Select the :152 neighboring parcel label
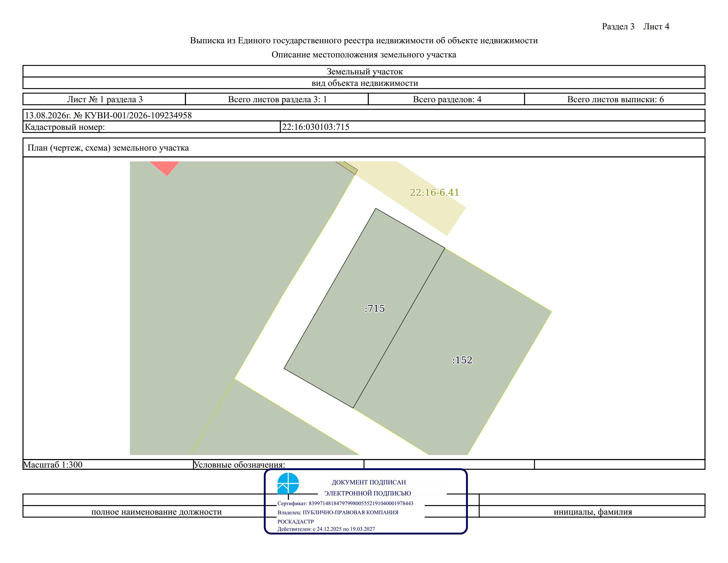 pyautogui.click(x=462, y=360)
